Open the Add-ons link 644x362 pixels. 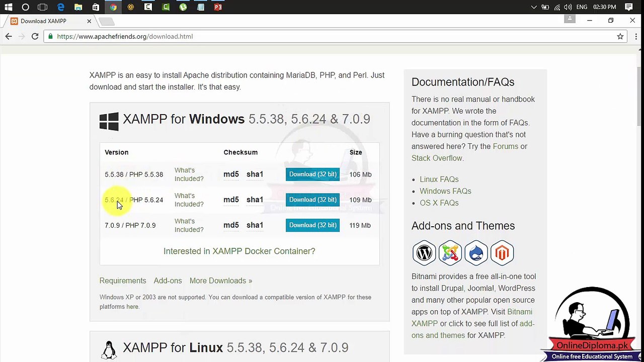point(168,281)
